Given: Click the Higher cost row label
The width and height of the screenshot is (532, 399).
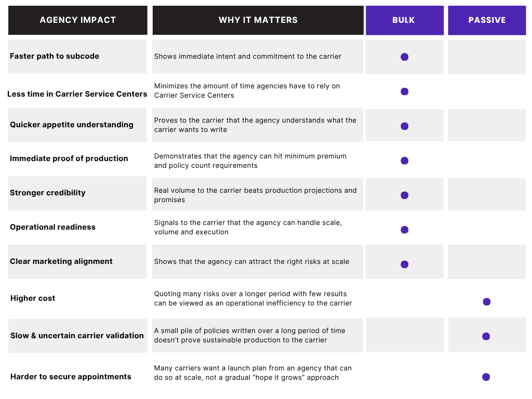Looking at the screenshot, I should pos(33,298).
